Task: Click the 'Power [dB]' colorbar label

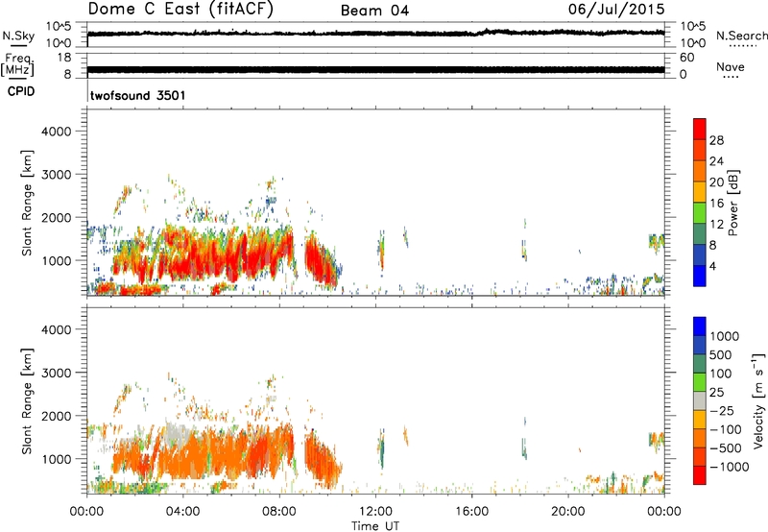Action: pos(733,203)
